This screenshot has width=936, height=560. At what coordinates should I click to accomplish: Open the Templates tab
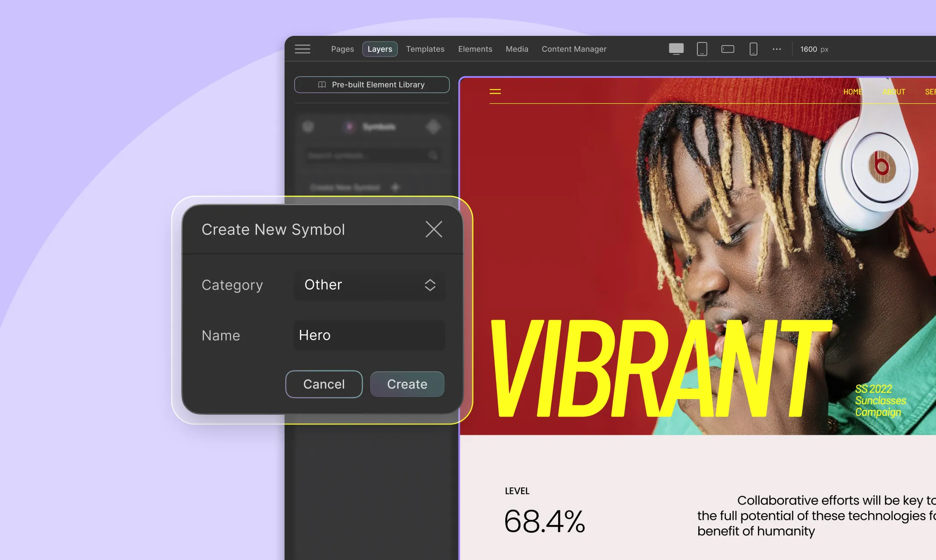pos(425,49)
